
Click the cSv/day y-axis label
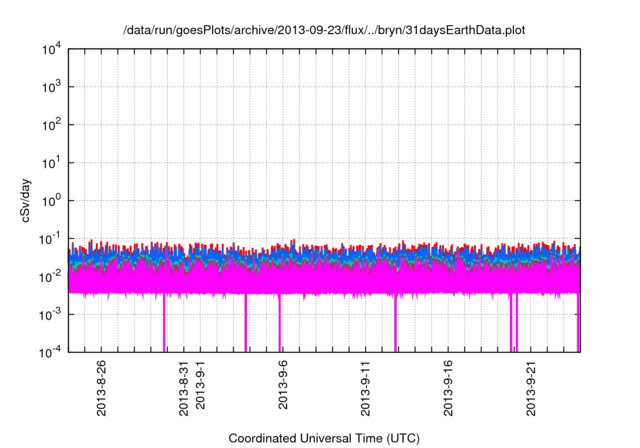[x=25, y=200]
